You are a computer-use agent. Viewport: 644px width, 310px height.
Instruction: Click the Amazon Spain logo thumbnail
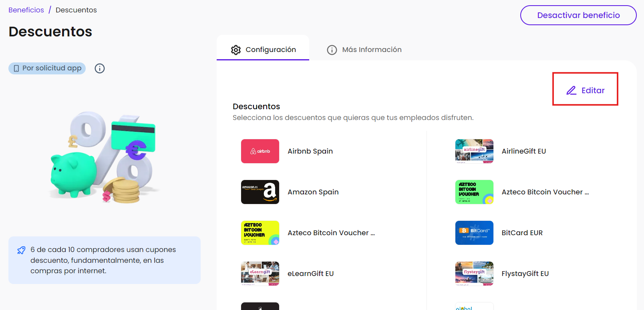(x=260, y=192)
